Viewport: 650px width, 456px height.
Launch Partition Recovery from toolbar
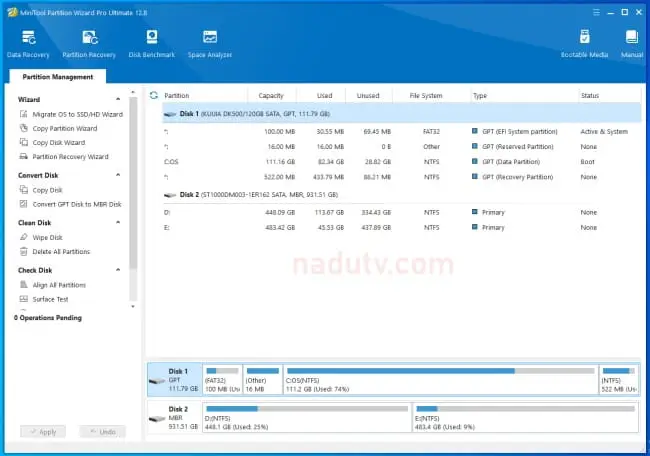click(x=89, y=44)
